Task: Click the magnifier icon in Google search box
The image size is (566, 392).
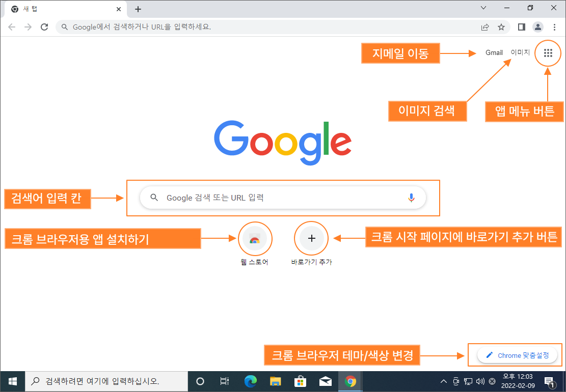Action: [154, 198]
